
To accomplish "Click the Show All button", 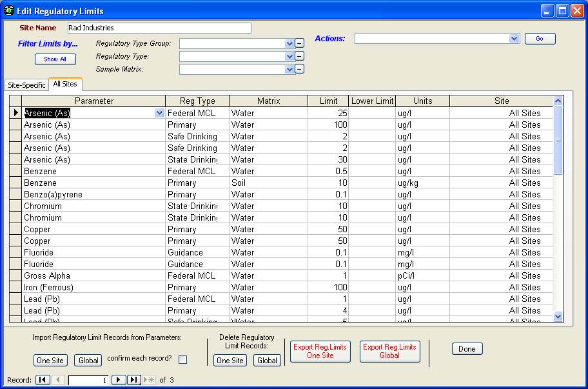I will tap(55, 59).
